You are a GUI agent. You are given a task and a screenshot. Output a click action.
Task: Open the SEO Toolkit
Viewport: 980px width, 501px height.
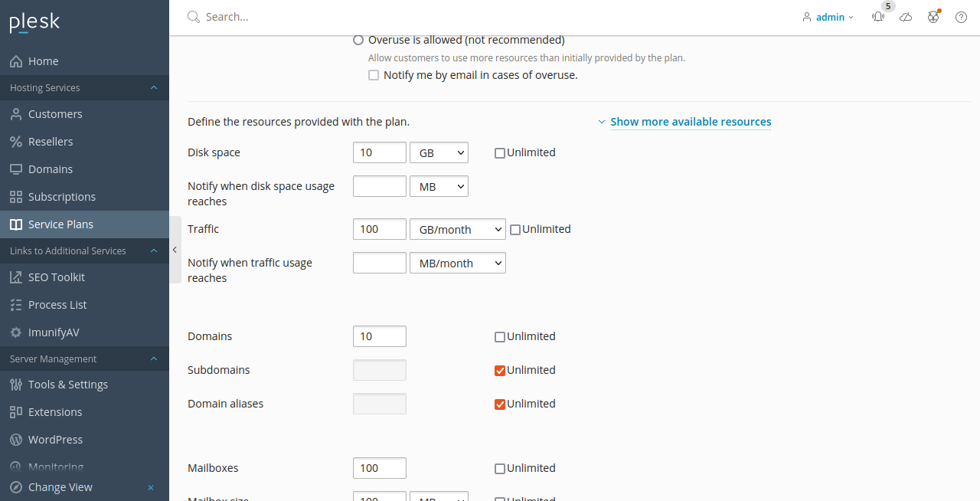(56, 277)
